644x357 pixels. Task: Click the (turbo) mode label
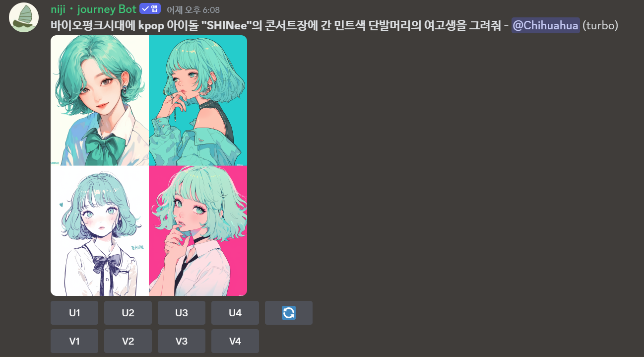pyautogui.click(x=600, y=25)
